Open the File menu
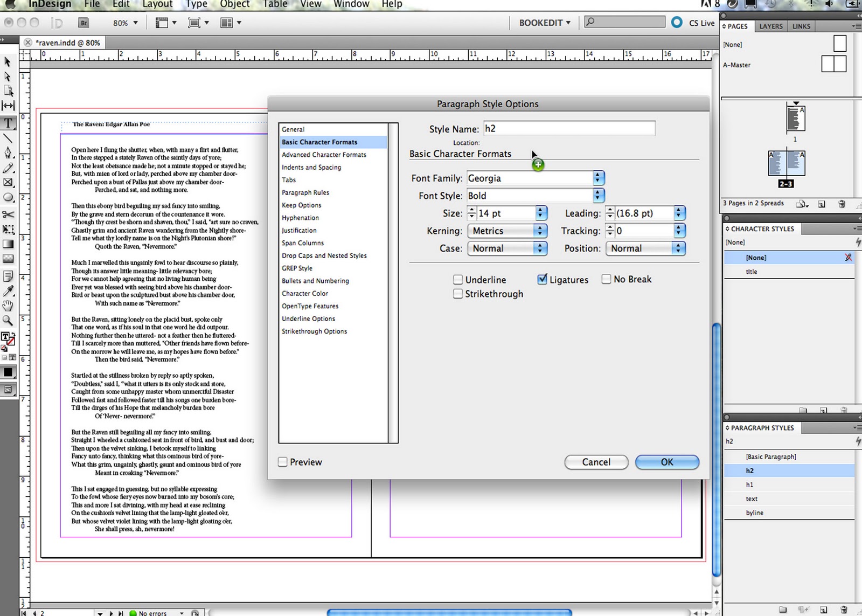Image resolution: width=862 pixels, height=616 pixels. click(x=92, y=4)
